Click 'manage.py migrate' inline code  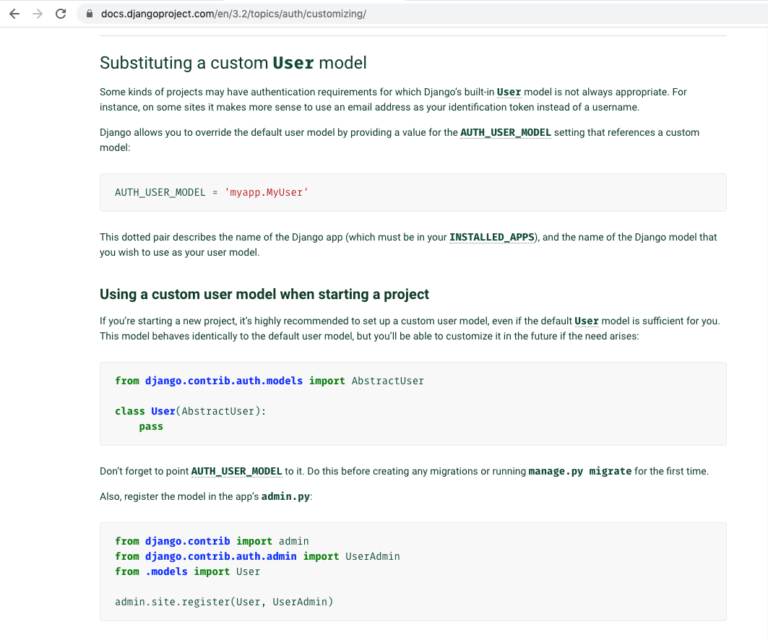pyautogui.click(x=580, y=472)
